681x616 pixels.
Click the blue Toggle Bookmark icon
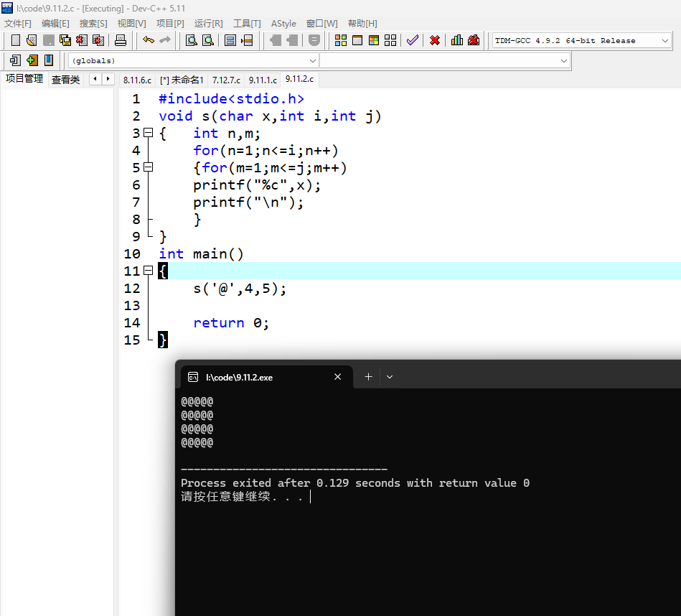[x=49, y=60]
